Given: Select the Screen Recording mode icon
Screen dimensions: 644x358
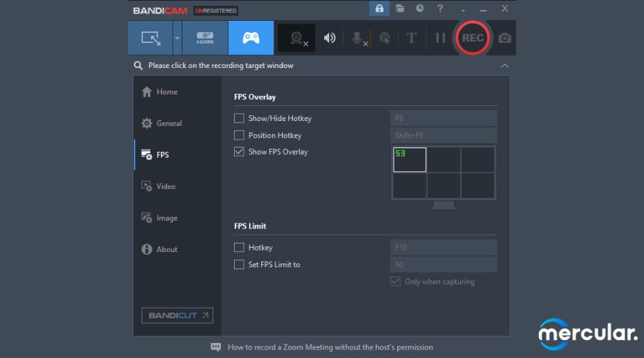Looking at the screenshot, I should click(150, 38).
